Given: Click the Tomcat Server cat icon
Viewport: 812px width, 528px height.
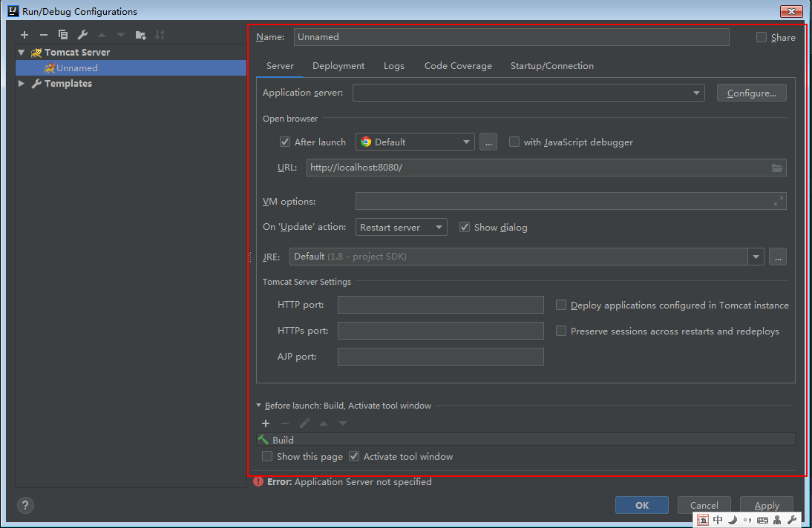Looking at the screenshot, I should (36, 53).
